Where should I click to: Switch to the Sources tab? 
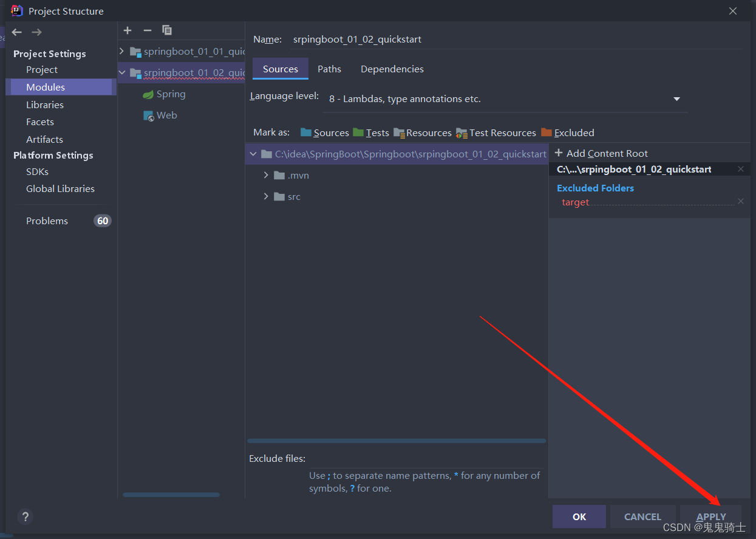click(281, 69)
